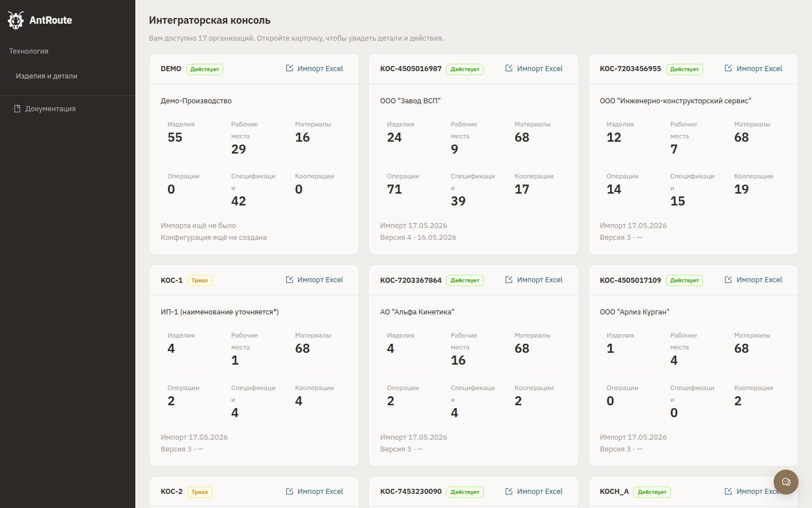Click the КОС-2 card code heading

171,492
